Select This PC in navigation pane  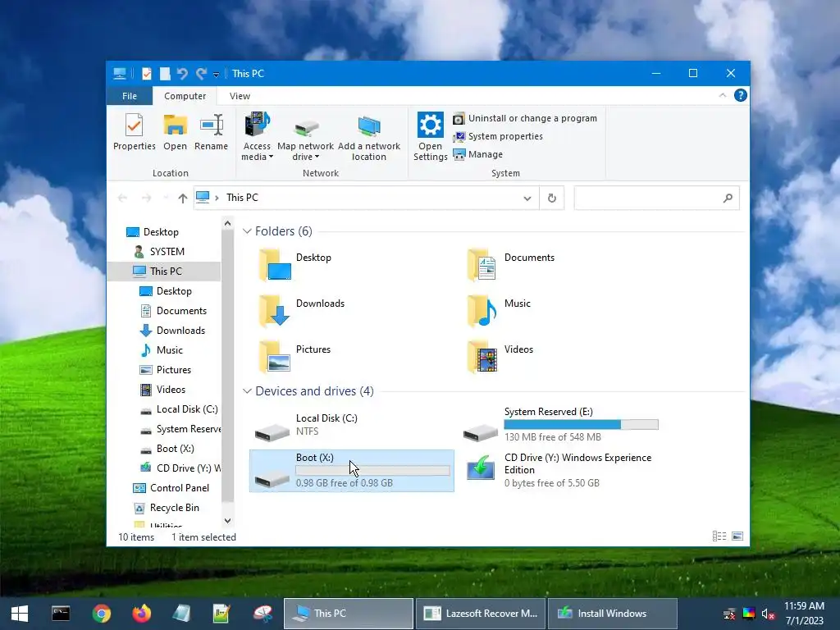pos(166,272)
